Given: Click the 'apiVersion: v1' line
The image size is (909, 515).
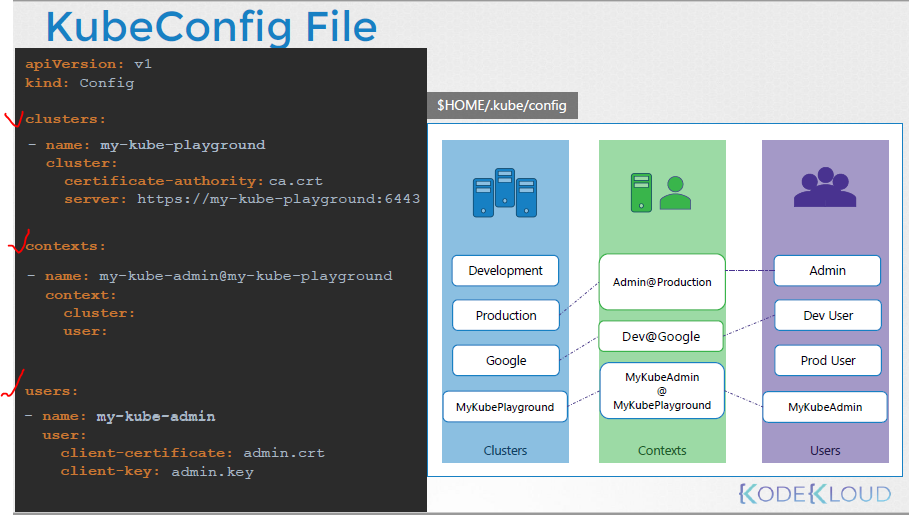Looking at the screenshot, I should pos(88,64).
